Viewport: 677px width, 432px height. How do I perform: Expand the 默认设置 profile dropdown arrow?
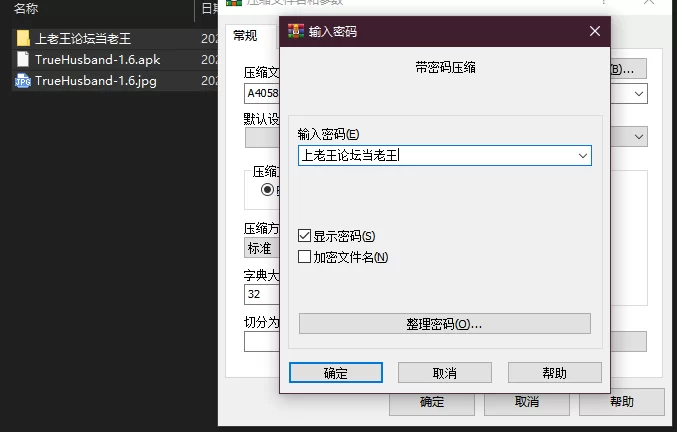click(639, 137)
